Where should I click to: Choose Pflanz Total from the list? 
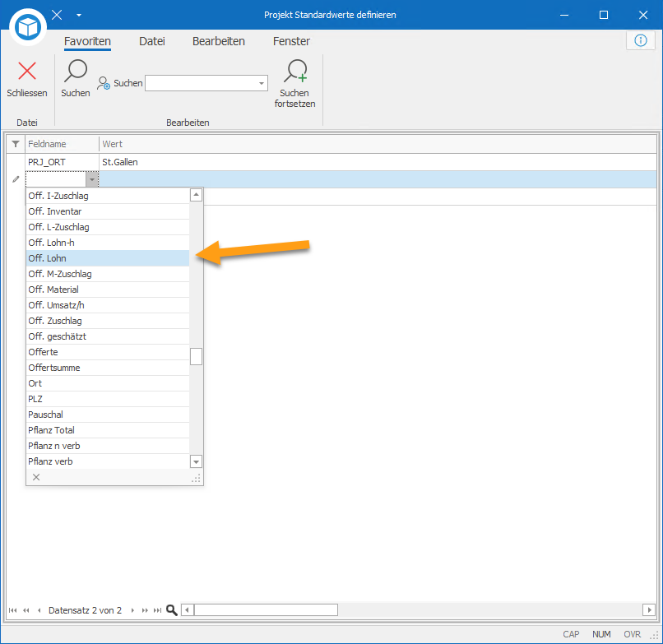pos(108,430)
